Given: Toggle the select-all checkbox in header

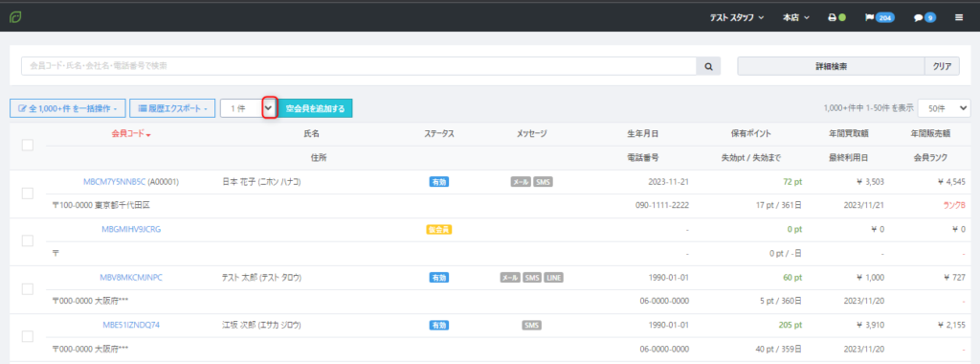Looking at the screenshot, I should [x=28, y=145].
